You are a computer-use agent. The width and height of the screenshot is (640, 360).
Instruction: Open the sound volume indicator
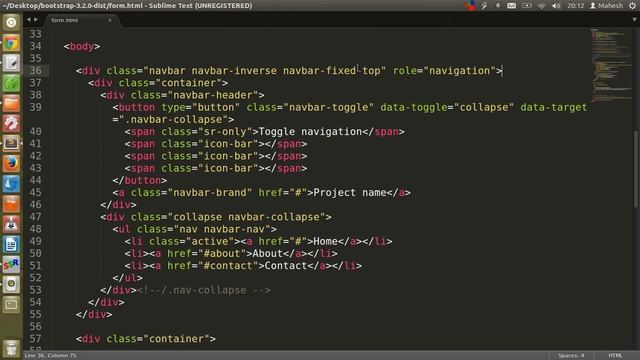(x=556, y=6)
